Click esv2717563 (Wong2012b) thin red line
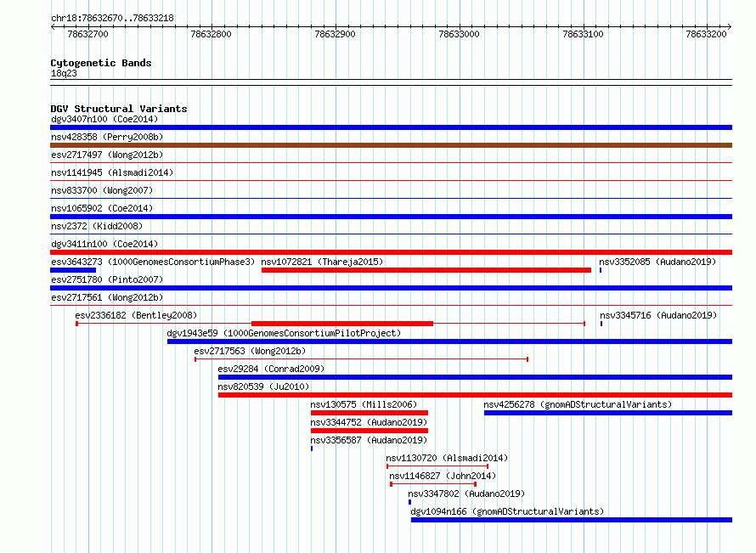Viewport: 756px width, 553px height. [362, 359]
